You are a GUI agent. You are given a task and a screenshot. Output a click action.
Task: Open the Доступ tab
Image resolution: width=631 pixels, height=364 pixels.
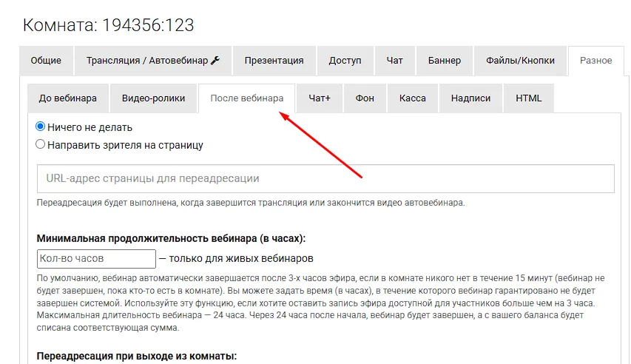(345, 61)
